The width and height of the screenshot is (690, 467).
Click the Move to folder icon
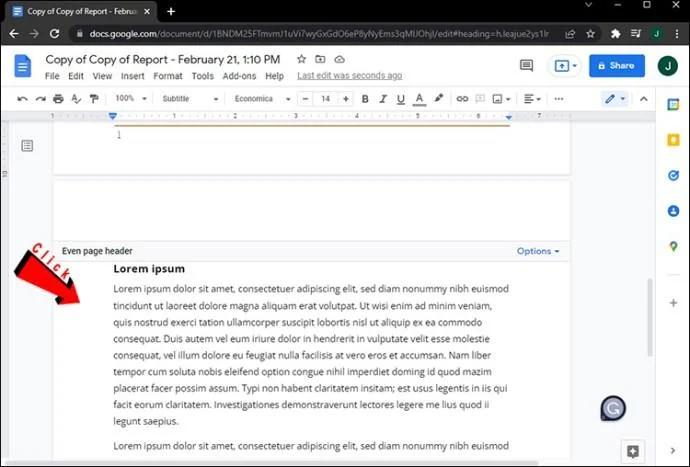[x=320, y=59]
